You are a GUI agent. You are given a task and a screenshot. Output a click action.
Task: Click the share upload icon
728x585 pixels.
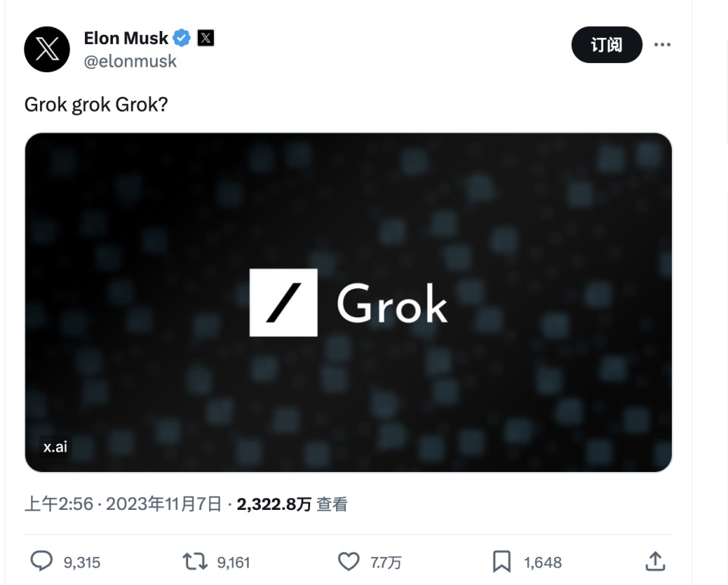pyautogui.click(x=655, y=561)
